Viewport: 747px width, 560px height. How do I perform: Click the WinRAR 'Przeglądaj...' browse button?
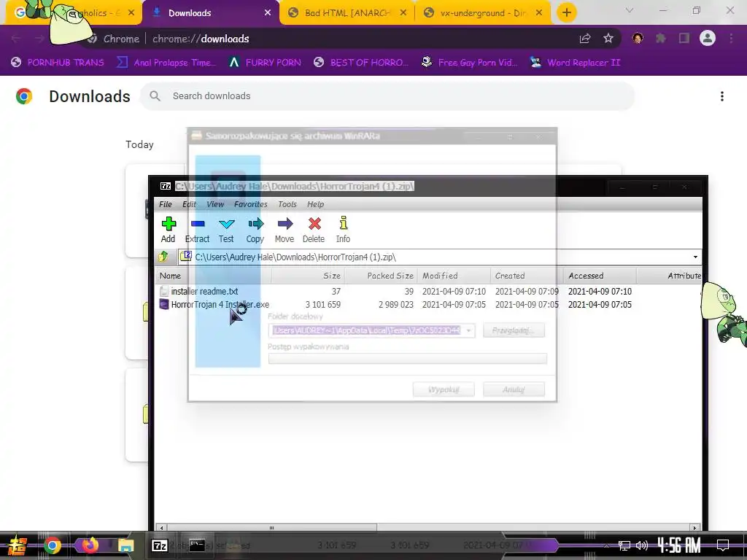coord(514,330)
